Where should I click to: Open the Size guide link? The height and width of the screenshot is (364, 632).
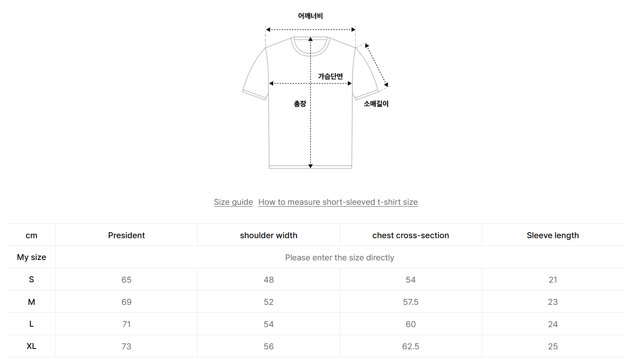[x=233, y=202]
